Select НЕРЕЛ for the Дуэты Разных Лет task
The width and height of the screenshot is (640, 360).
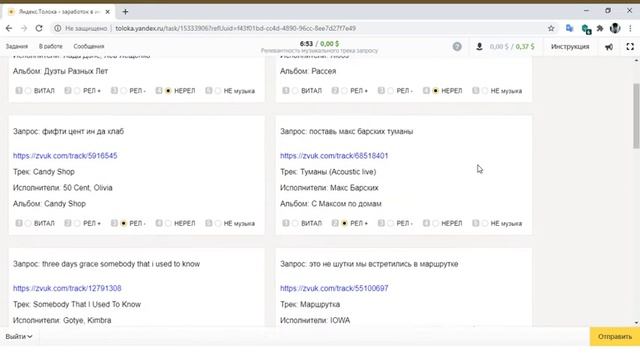(168, 91)
